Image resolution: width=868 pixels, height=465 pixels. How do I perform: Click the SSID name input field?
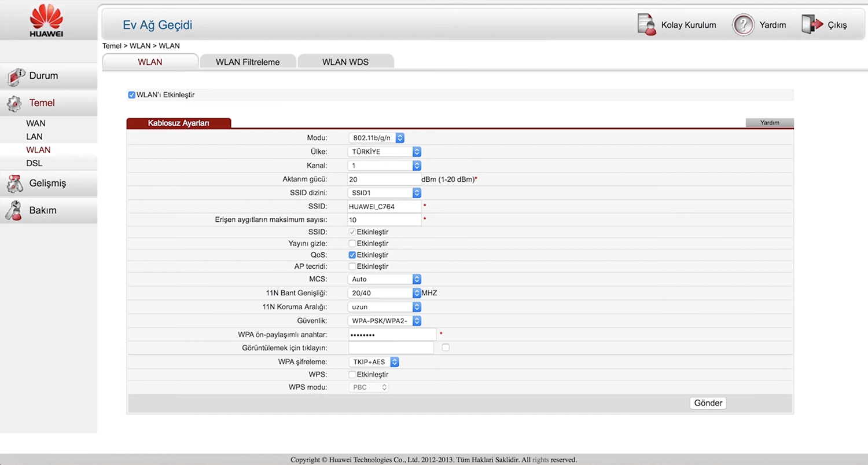tap(384, 206)
